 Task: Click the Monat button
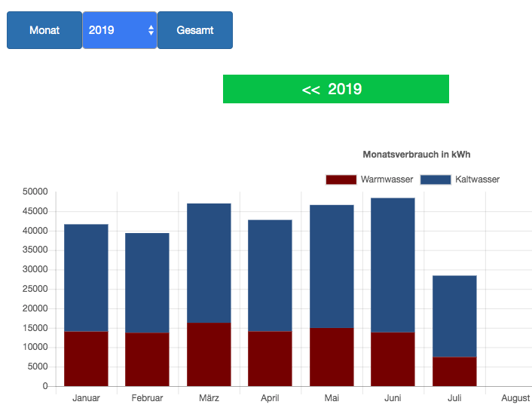coord(44,30)
